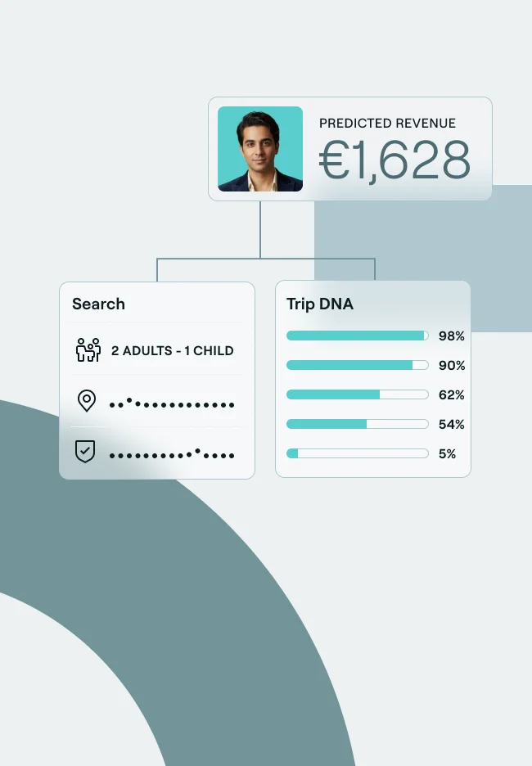
Task: Click the 98% percentage label
Action: (451, 336)
